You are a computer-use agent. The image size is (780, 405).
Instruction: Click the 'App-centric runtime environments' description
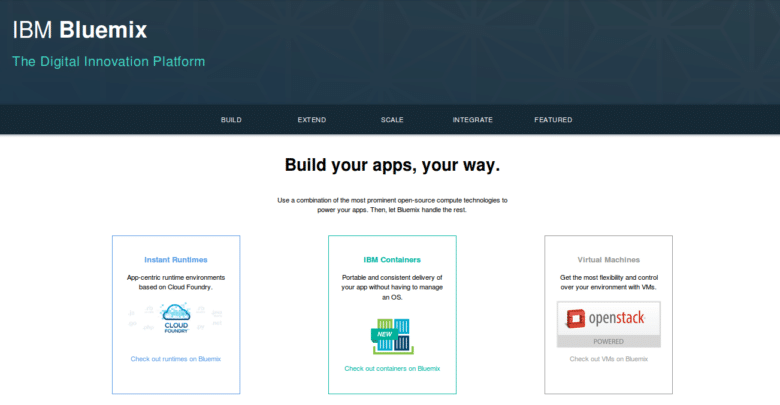[176, 282]
